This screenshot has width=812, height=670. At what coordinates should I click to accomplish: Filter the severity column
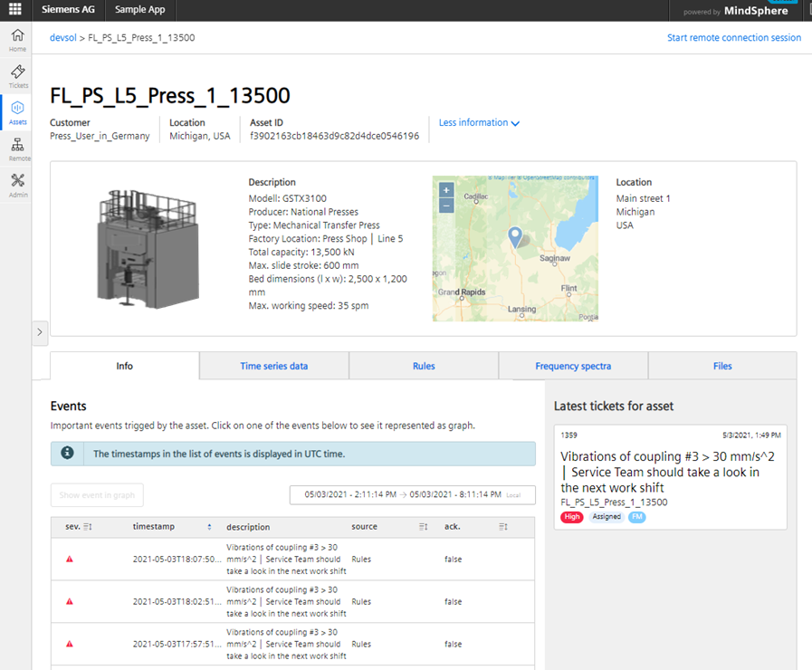(88, 526)
